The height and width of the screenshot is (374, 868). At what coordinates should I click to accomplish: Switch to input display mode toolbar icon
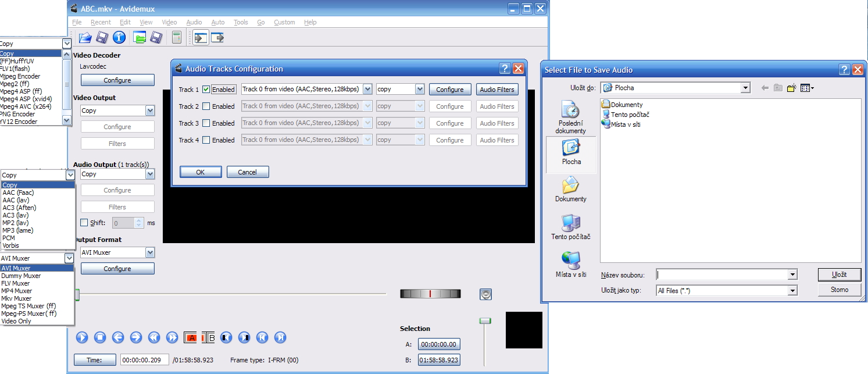[201, 38]
